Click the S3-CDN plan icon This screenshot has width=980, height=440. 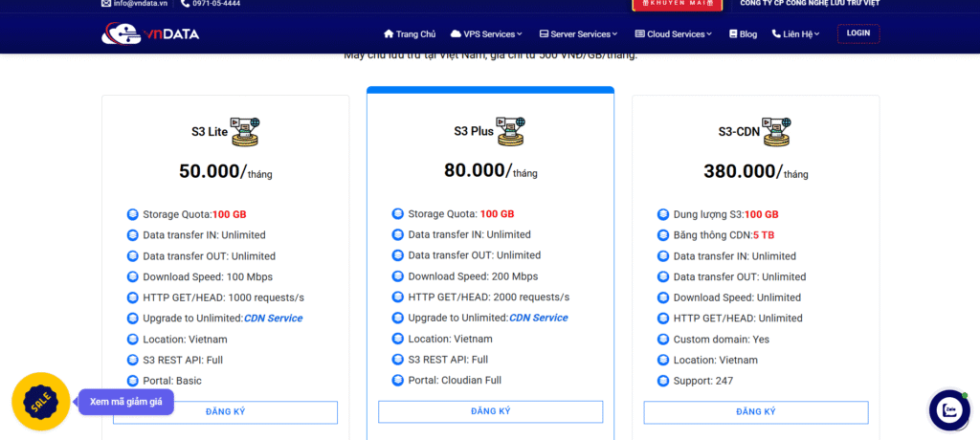776,131
